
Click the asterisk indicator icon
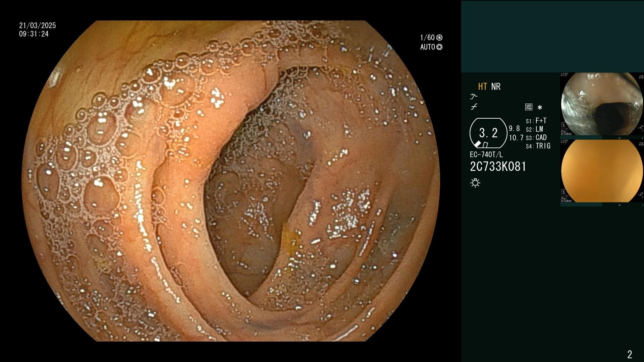pos(540,108)
